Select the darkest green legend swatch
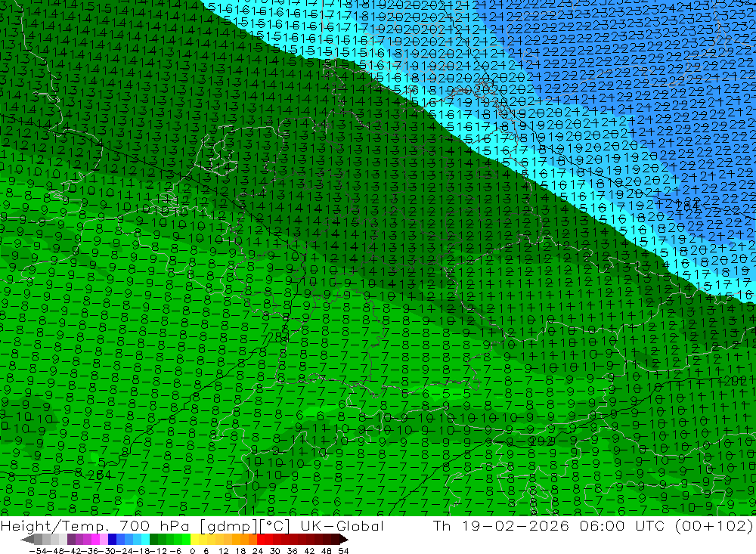 coord(153,539)
